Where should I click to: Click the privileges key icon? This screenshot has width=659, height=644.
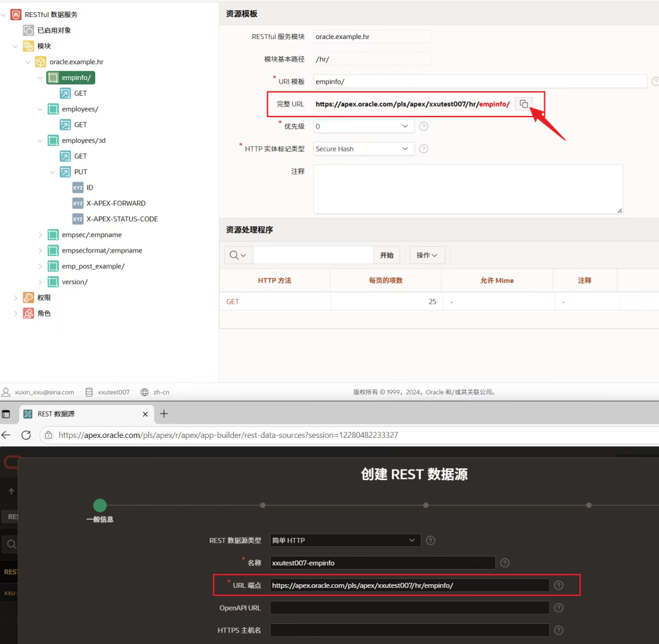(28, 298)
